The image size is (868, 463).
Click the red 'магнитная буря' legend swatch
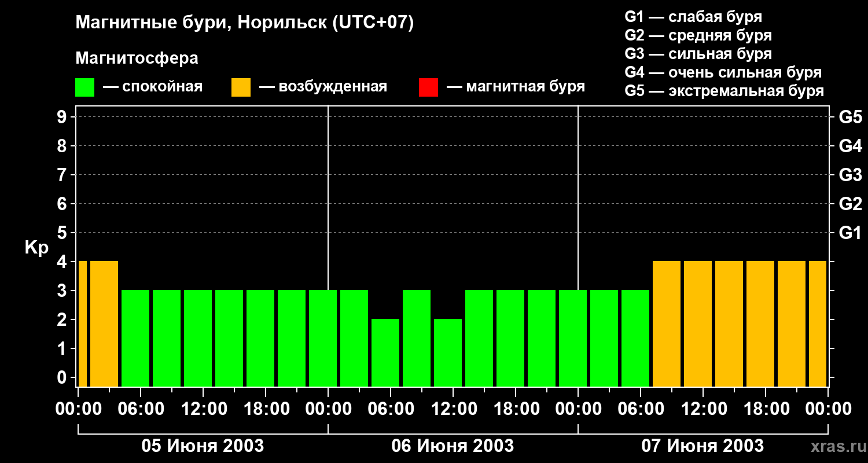[428, 87]
